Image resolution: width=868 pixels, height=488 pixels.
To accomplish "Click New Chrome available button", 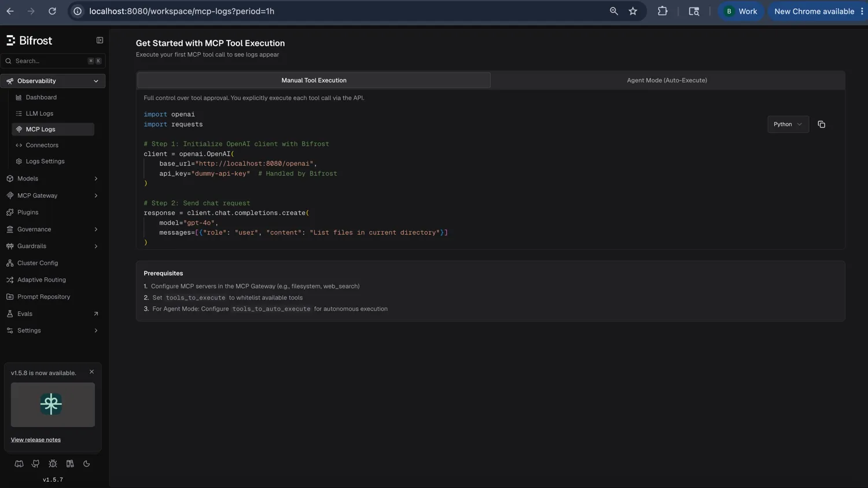I will 814,11.
